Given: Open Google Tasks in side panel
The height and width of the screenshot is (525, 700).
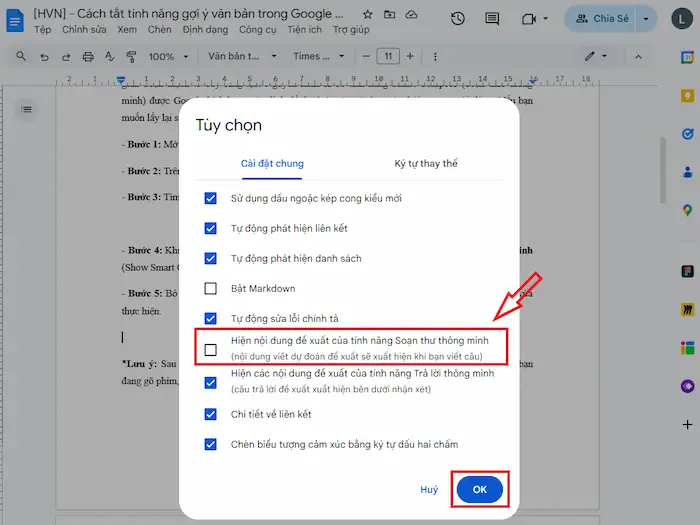Looking at the screenshot, I should point(687,133).
